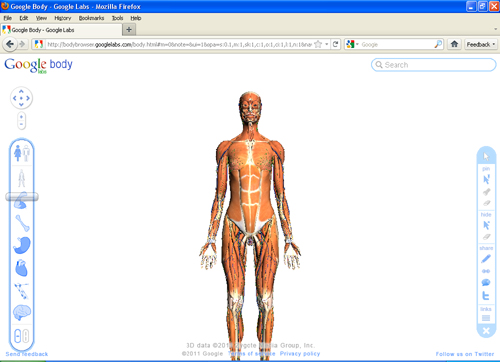Screen dimensions: 500x362
Task: Click the eraser icon under pin section
Action: 486,203
